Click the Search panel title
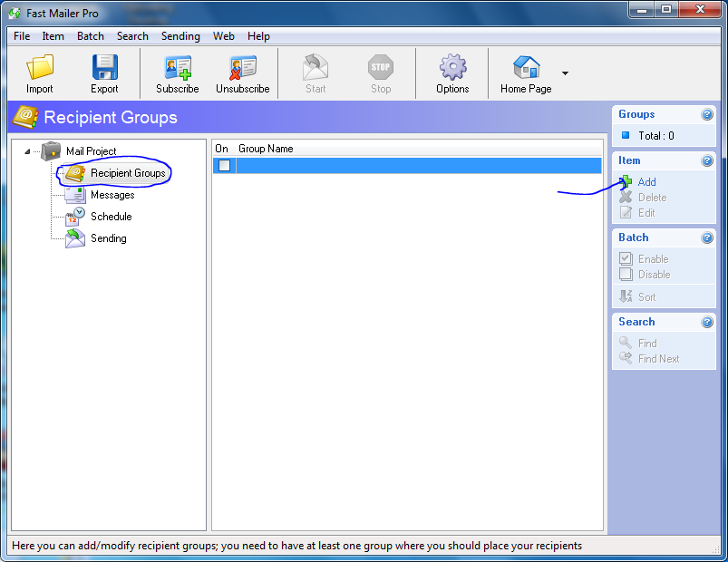Image resolution: width=728 pixels, height=562 pixels. coord(636,322)
